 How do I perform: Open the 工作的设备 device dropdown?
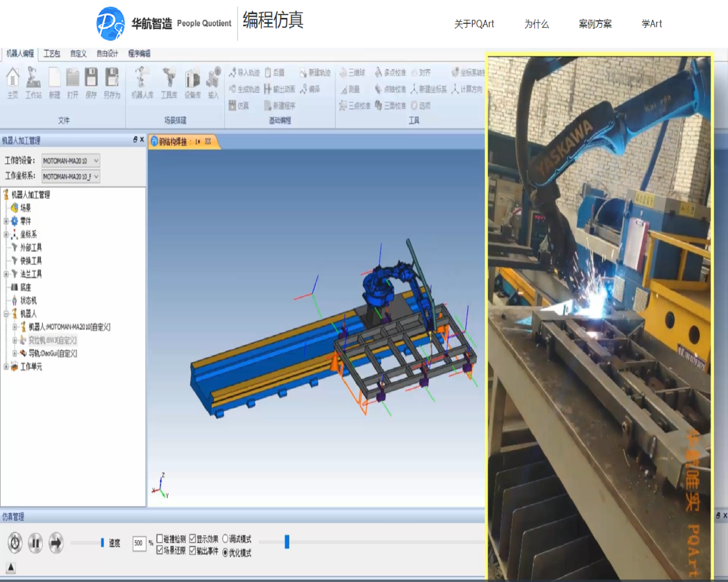pos(71,161)
